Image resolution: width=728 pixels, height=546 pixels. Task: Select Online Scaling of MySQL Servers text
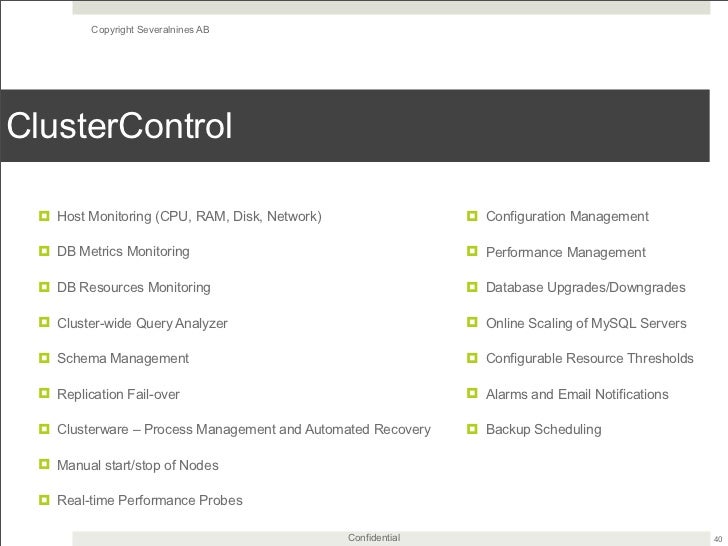pos(586,323)
